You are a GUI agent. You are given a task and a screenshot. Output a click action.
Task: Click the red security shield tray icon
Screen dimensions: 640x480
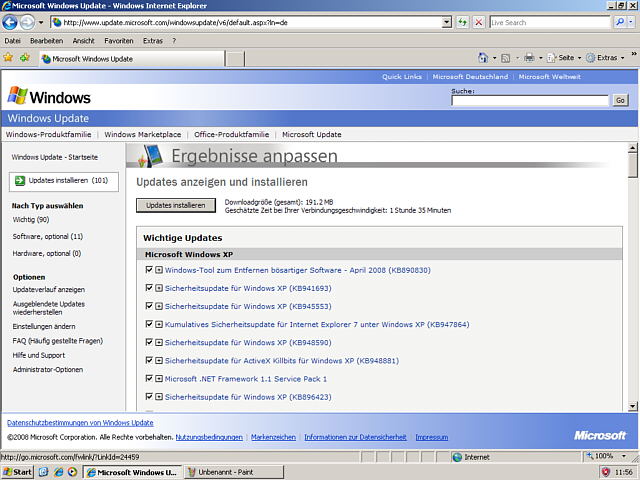[x=606, y=472]
